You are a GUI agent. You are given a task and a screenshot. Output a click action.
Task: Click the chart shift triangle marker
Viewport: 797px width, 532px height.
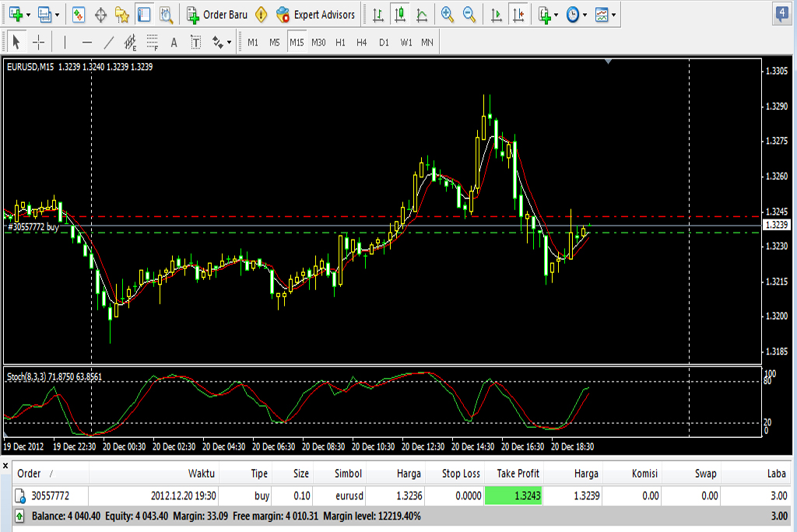tap(608, 61)
